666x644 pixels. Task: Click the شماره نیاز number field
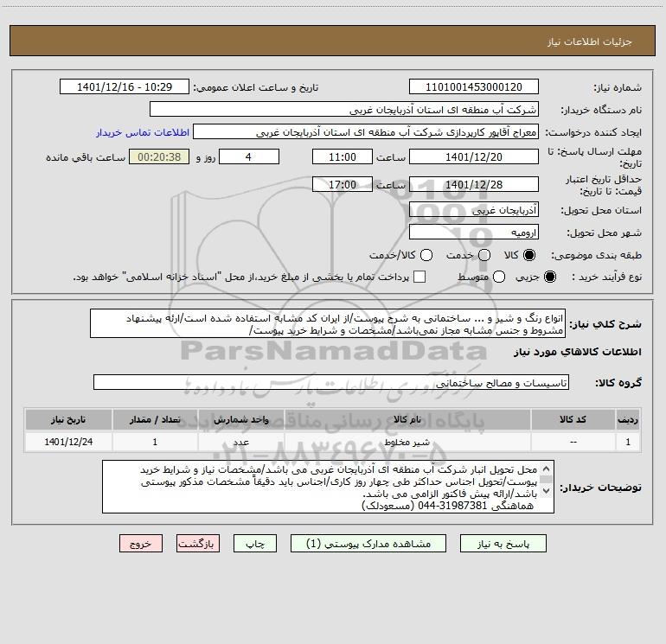(x=474, y=86)
